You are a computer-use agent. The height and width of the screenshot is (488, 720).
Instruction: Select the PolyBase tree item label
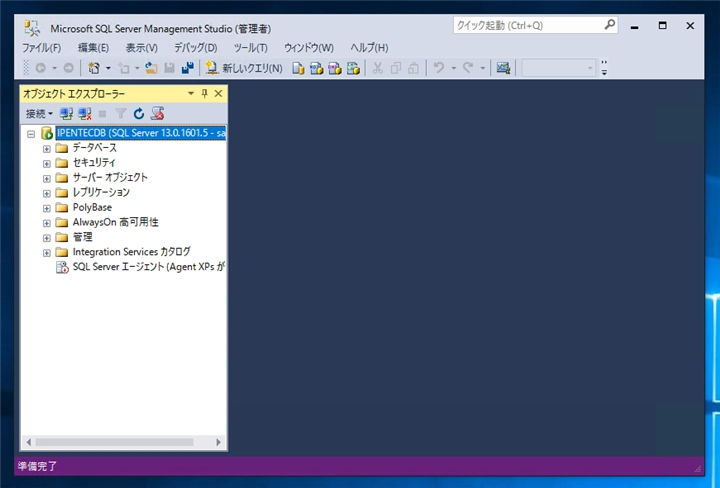coord(92,208)
